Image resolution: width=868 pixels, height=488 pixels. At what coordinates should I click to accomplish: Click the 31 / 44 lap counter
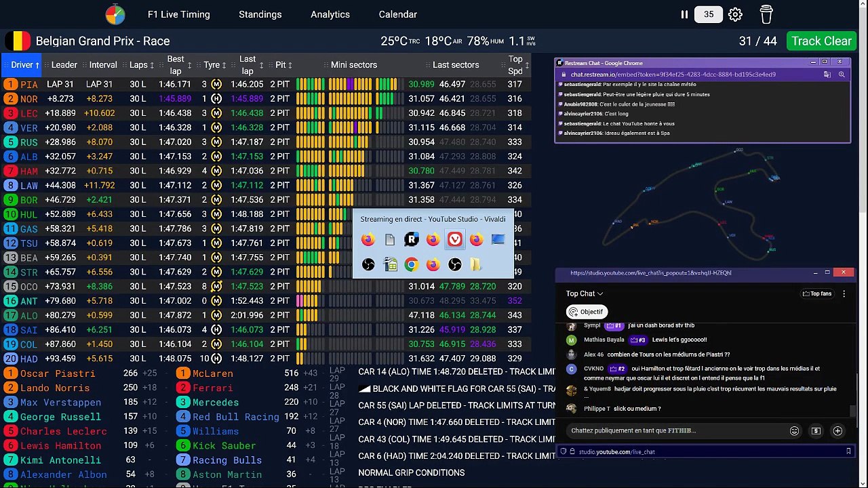pos(757,41)
